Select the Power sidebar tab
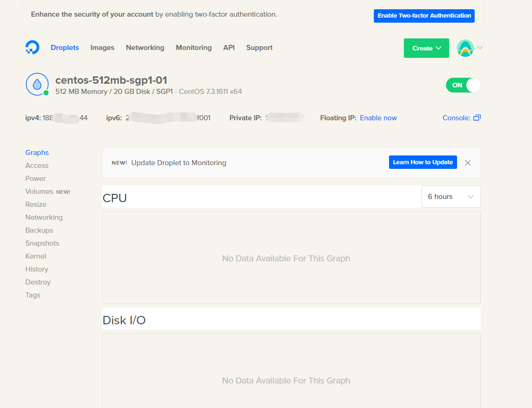The height and width of the screenshot is (408, 532). 35,179
